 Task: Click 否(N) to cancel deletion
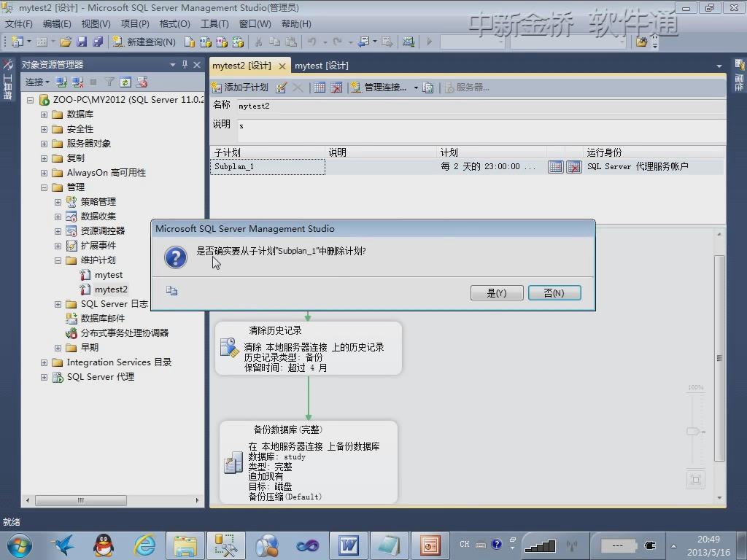pyautogui.click(x=554, y=293)
